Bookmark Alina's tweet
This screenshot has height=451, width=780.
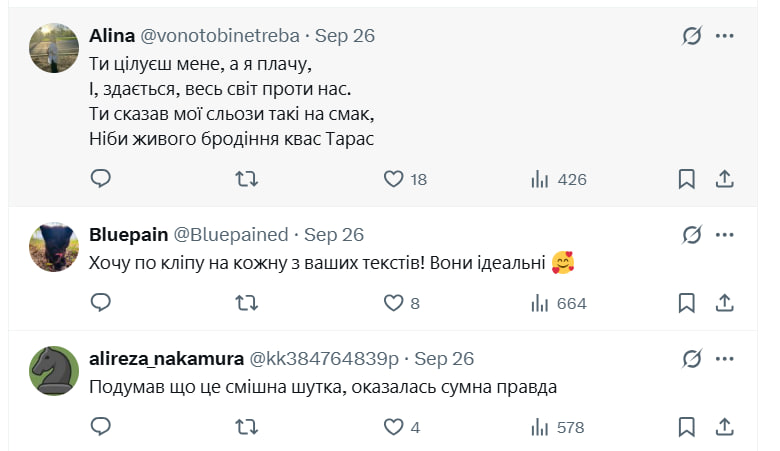click(687, 179)
